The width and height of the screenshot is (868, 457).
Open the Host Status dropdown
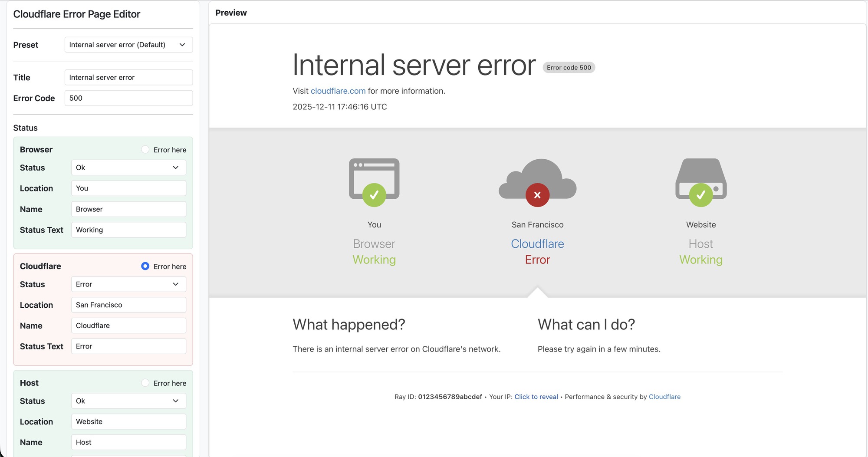click(128, 401)
